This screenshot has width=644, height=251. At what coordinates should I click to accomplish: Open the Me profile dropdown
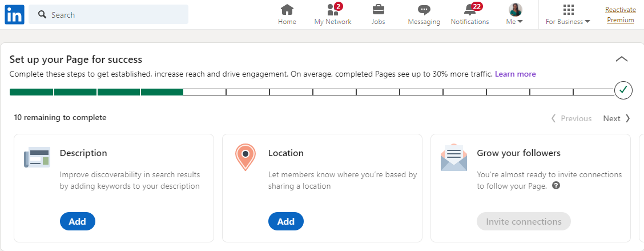[x=515, y=14]
